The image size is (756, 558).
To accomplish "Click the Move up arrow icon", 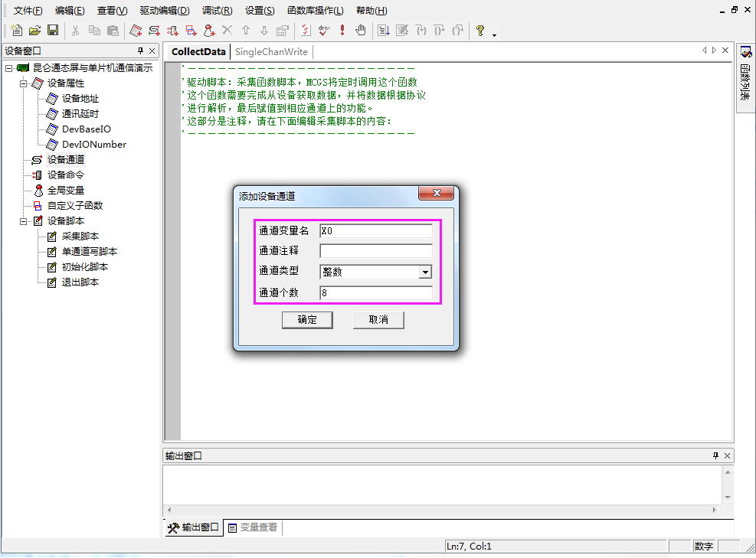I will pos(246,31).
